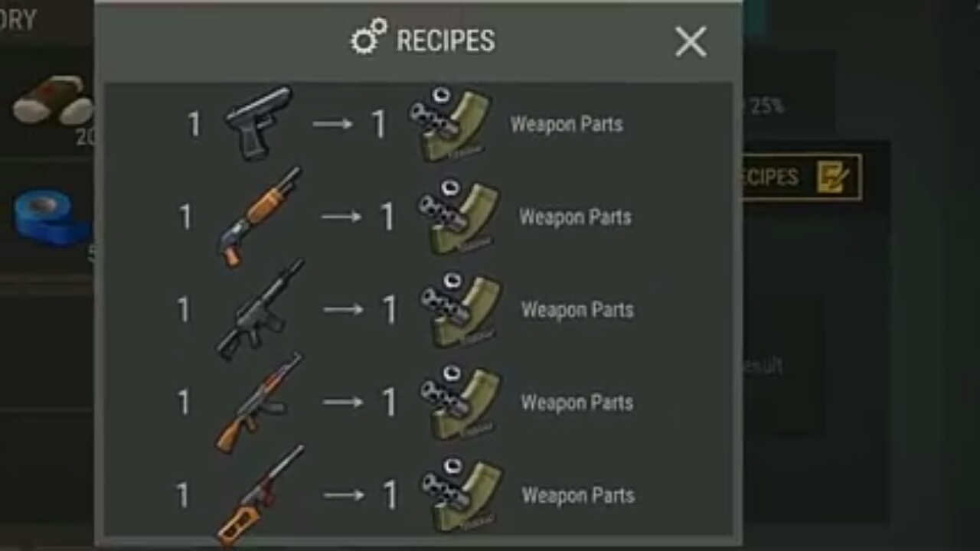Click the Recipes button behind the popup

tap(801, 178)
